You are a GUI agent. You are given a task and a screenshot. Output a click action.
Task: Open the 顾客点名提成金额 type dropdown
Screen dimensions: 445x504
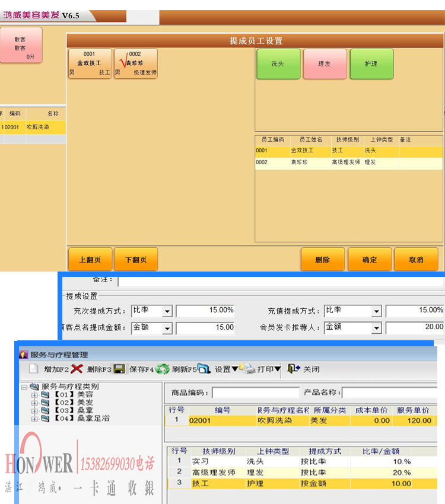pyautogui.click(x=167, y=328)
